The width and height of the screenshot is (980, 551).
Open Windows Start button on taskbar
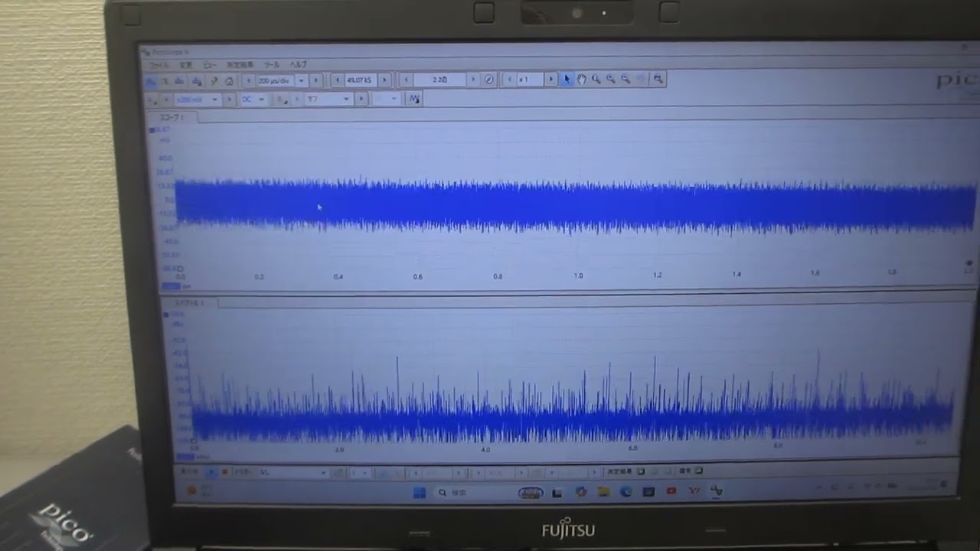(x=420, y=492)
